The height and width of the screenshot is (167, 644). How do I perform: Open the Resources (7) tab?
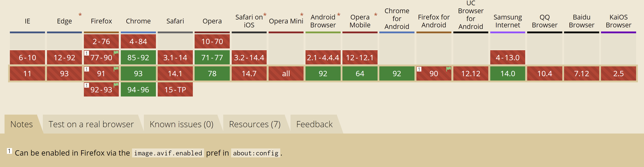point(254,124)
